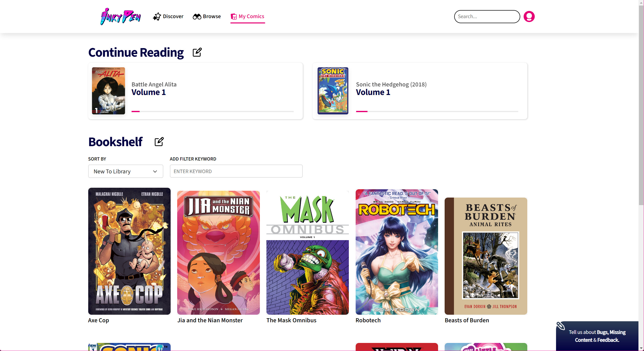Edit the Bookshelf section
This screenshot has width=644, height=351.
point(159,142)
